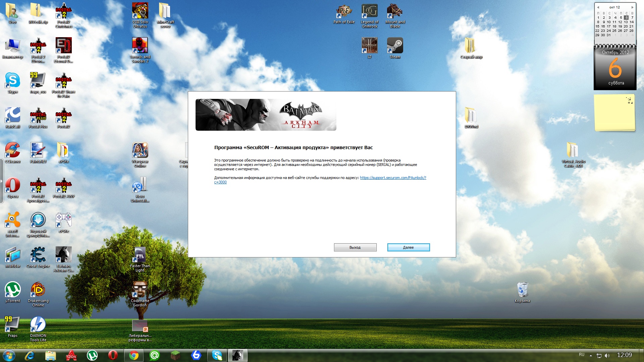Click the Skype desktop shortcut

[x=12, y=81]
